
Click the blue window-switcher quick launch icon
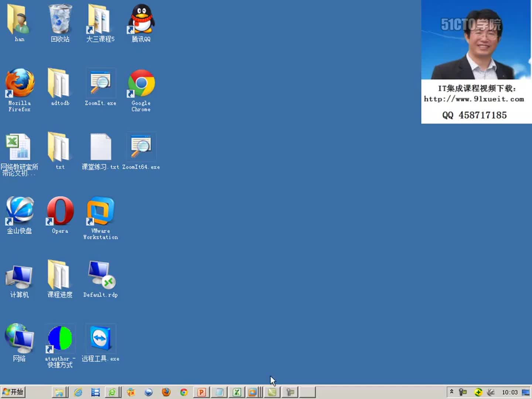tap(96, 392)
